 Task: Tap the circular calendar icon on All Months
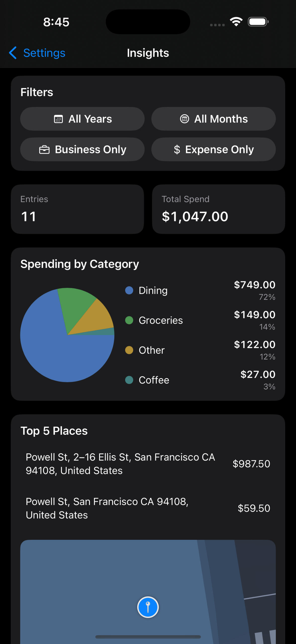(x=184, y=119)
